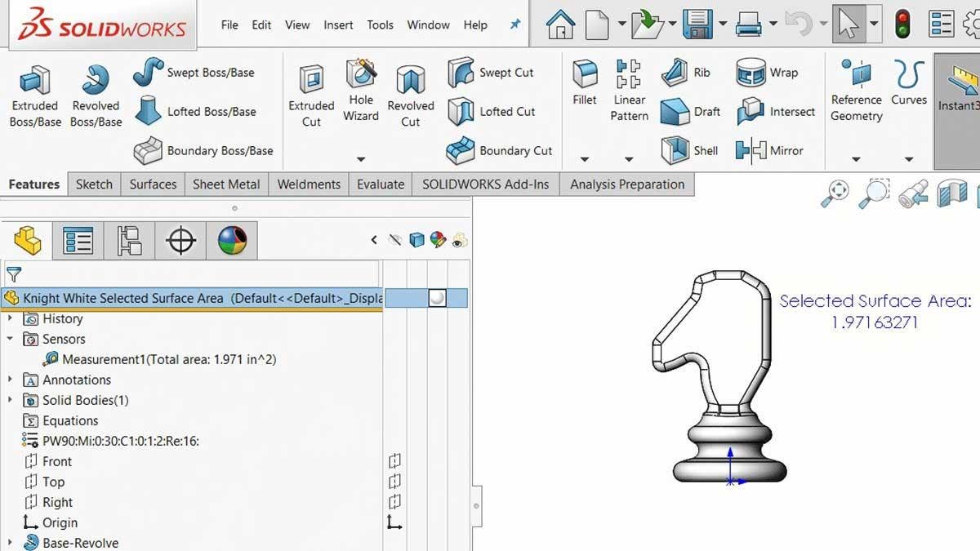Toggle visibility of the Right plane
This screenshot has width=980, height=551.
click(x=394, y=502)
